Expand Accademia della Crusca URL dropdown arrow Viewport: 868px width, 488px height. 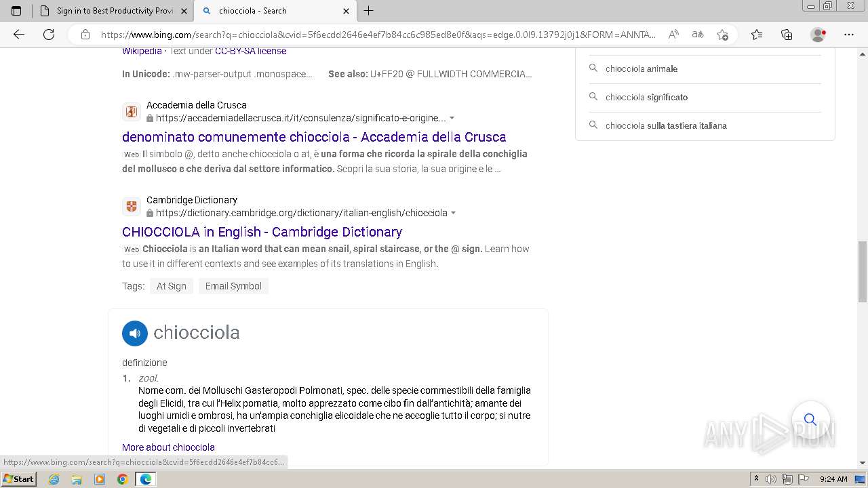click(x=452, y=118)
